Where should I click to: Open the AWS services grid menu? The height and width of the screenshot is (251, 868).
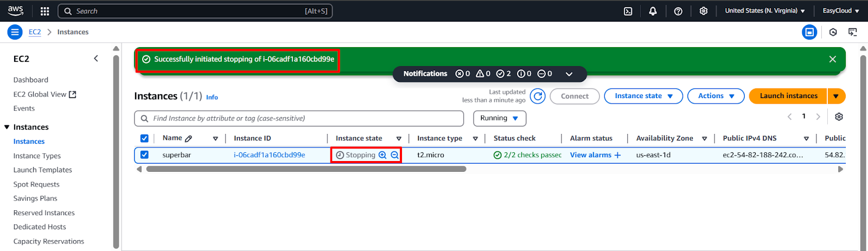[x=45, y=11]
